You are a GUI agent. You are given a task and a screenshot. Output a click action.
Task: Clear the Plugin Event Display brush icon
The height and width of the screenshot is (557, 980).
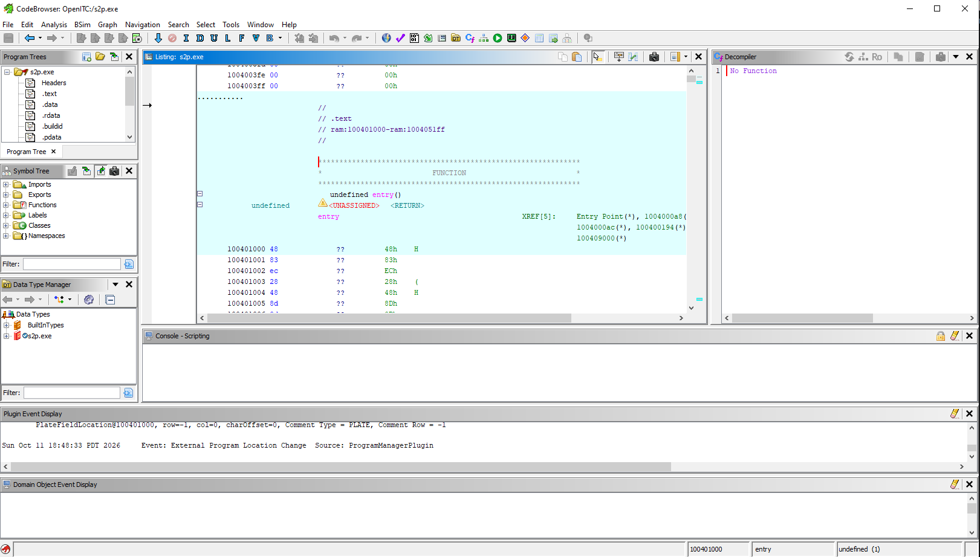coord(955,414)
